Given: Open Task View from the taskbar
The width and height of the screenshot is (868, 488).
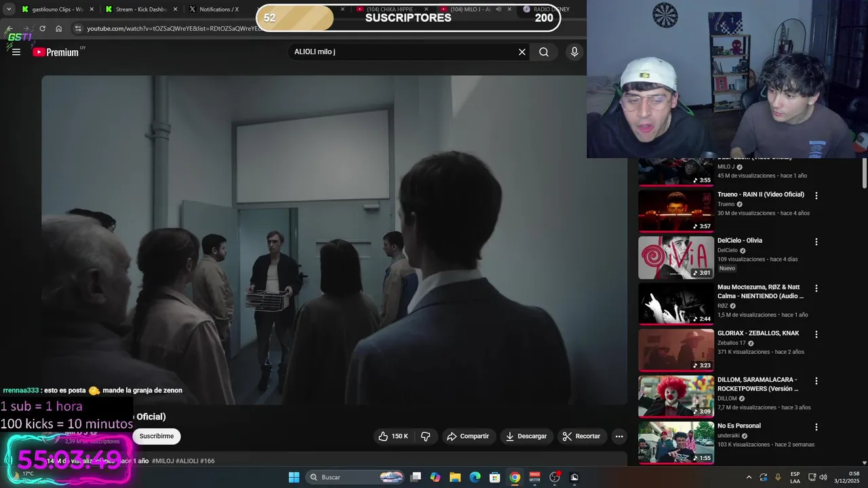Looking at the screenshot, I should (x=416, y=477).
